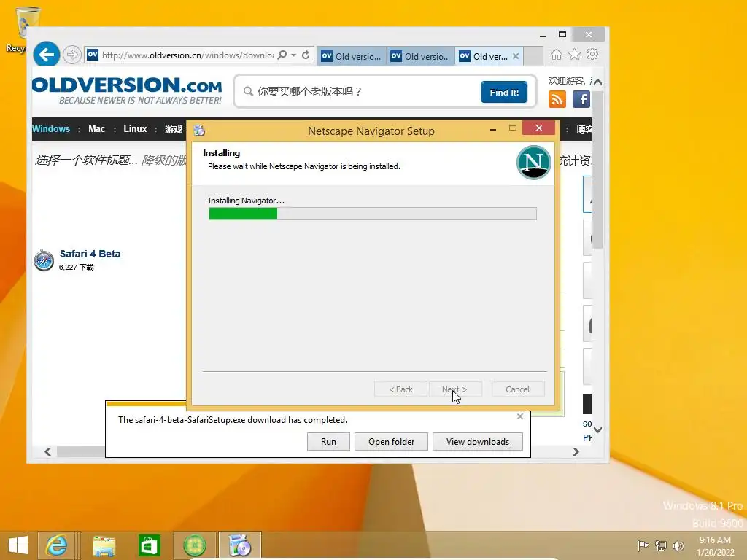Click the Safari 4 Beta compass icon

[x=44, y=260]
